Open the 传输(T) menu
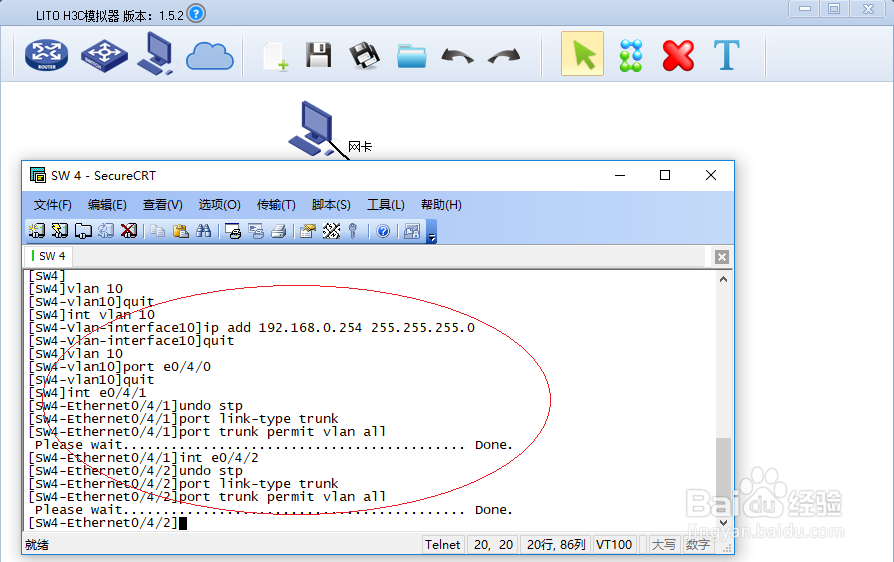 pos(276,205)
